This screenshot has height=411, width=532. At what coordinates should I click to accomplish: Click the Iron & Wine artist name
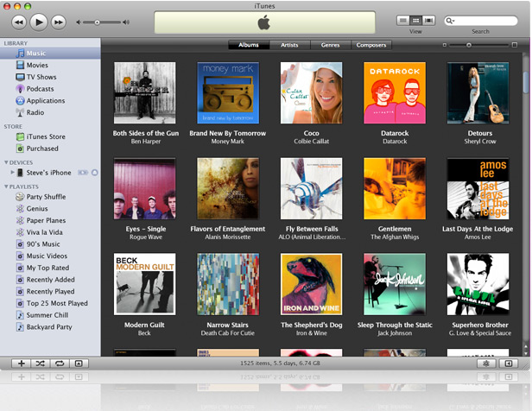312,333
